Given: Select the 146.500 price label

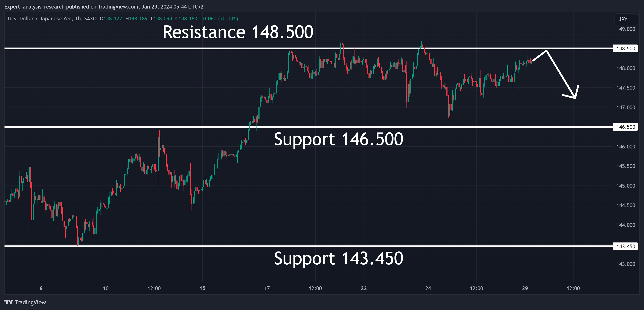Looking at the screenshot, I should 625,127.
